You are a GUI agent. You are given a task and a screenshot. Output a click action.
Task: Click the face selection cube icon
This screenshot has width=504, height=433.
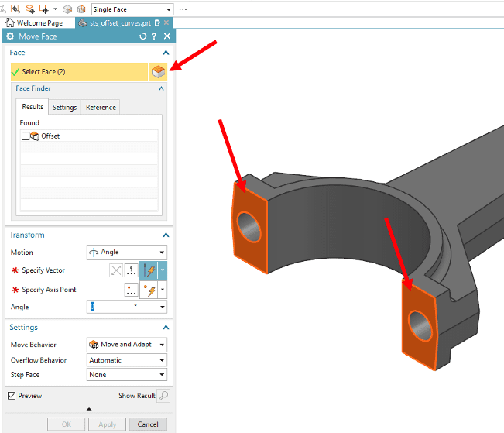[158, 72]
